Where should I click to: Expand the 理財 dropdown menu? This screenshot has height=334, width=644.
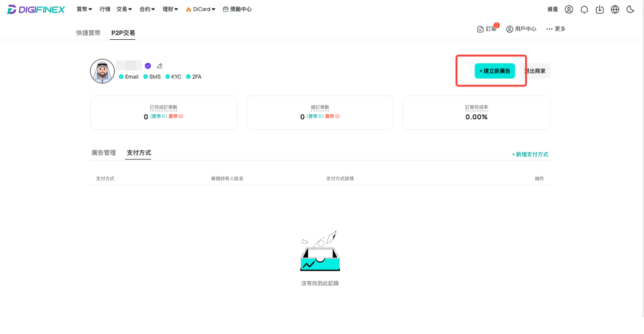(x=171, y=10)
